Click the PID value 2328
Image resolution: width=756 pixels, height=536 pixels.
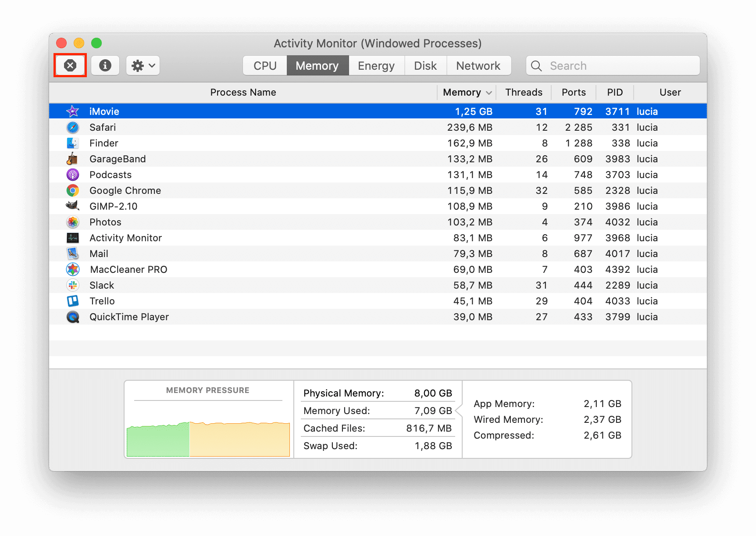coord(617,190)
